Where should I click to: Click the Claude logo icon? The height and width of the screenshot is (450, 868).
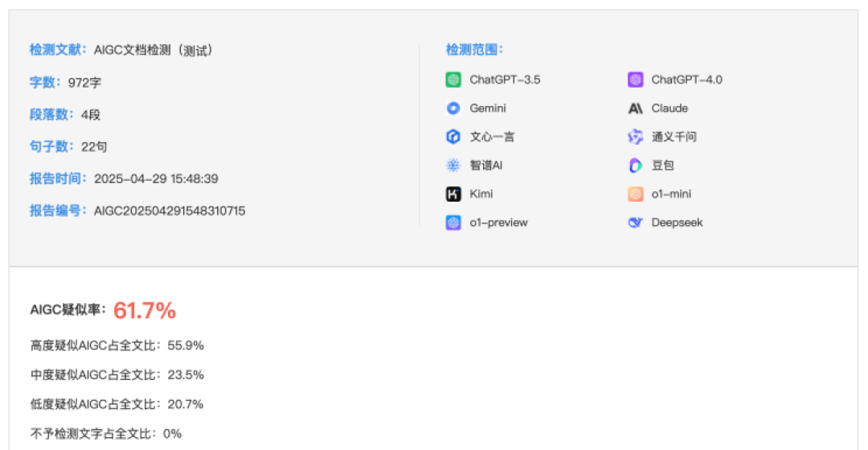(636, 108)
